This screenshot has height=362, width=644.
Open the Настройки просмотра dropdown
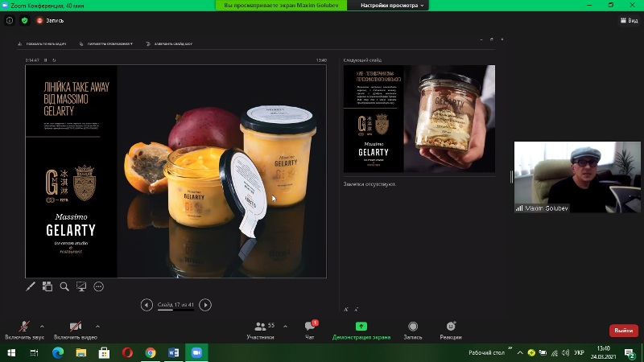click(x=390, y=5)
